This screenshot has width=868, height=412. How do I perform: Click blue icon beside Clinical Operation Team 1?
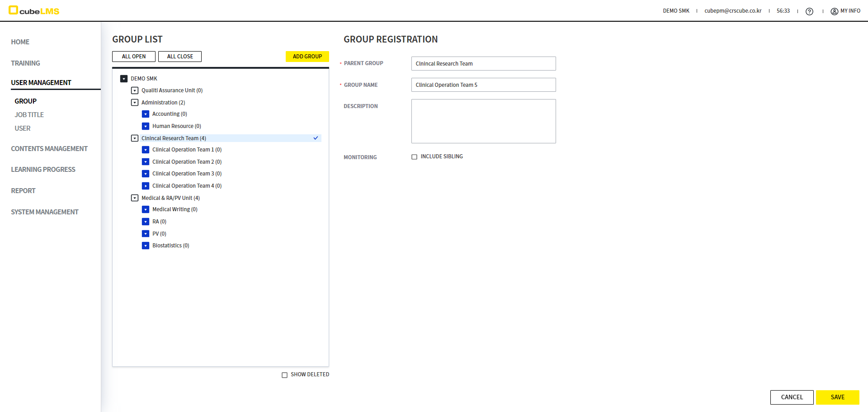(x=146, y=150)
